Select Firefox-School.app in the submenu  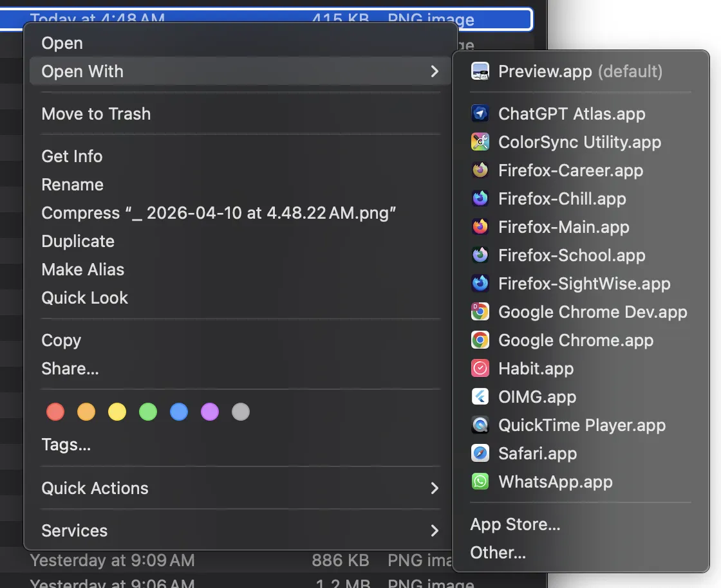click(x=571, y=255)
